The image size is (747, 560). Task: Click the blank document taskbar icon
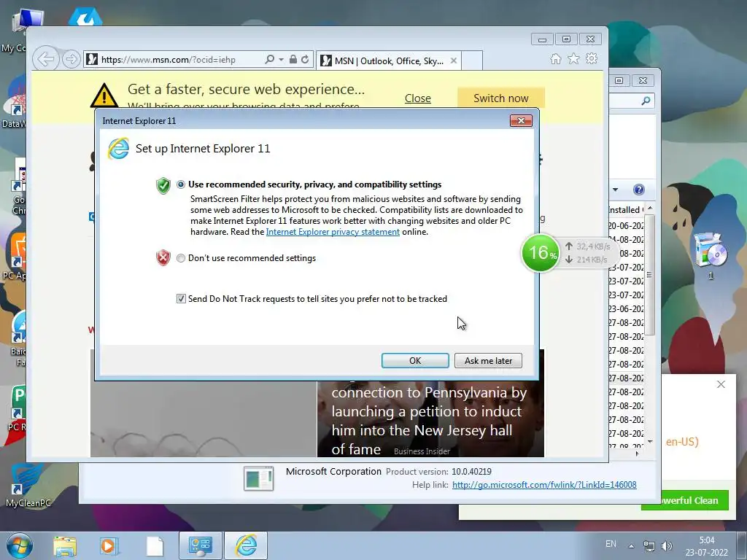[x=155, y=545]
